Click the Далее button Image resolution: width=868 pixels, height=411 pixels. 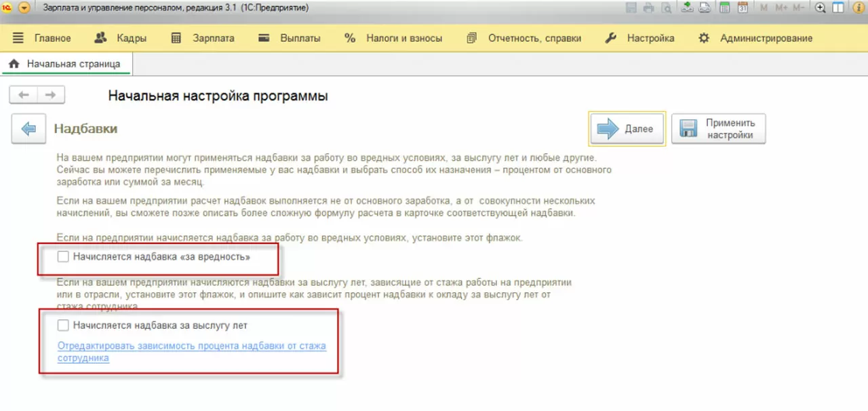[627, 129]
